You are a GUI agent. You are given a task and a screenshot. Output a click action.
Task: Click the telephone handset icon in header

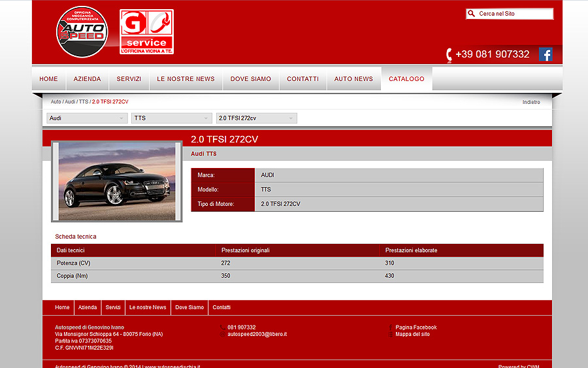point(449,55)
